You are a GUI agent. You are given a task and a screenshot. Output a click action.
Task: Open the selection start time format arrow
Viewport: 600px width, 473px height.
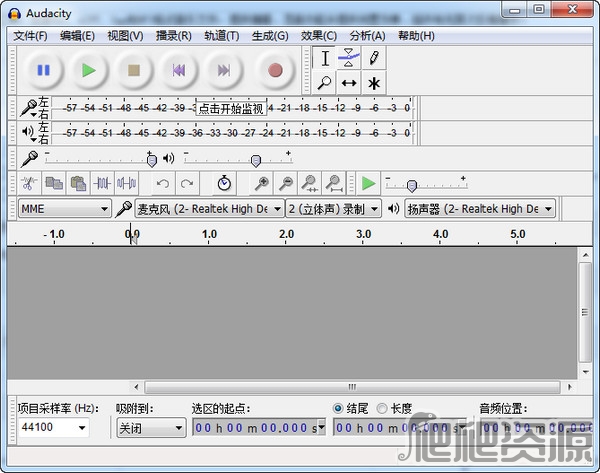tap(322, 427)
